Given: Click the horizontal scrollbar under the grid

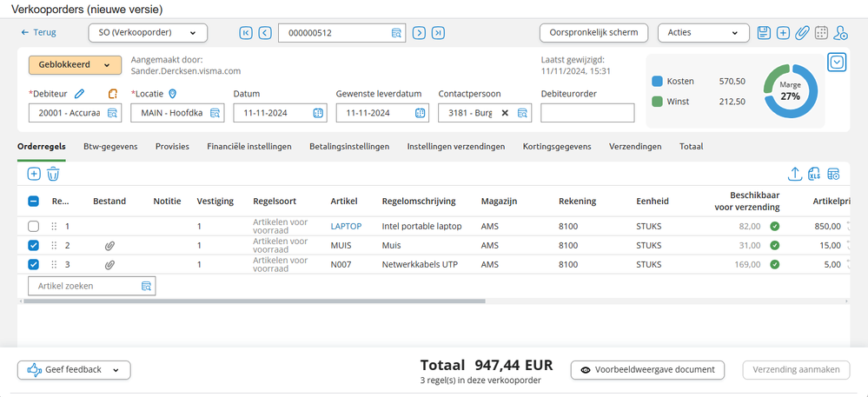Looking at the screenshot, I should [254, 301].
